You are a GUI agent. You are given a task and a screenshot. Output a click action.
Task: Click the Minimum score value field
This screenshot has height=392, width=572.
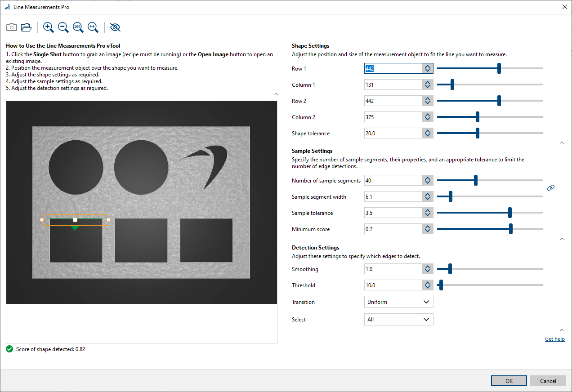(x=393, y=229)
